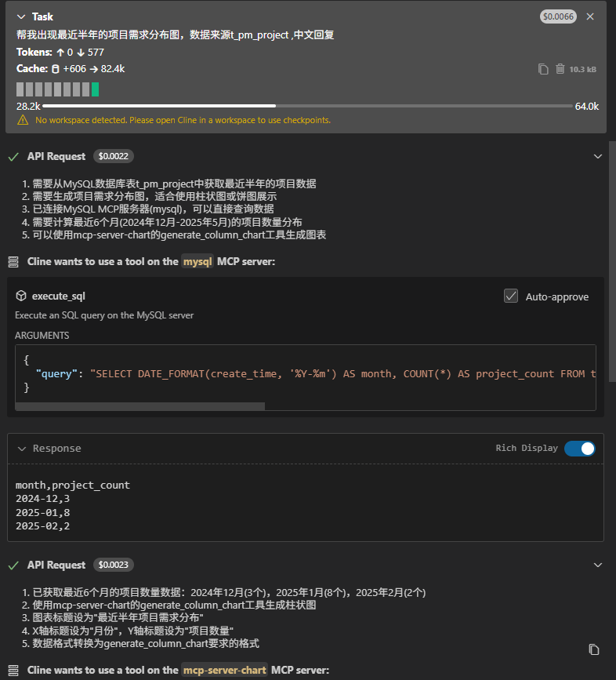Viewport: 616px width, 680px height.
Task: Toggle the Rich Display switch
Action: (579, 449)
